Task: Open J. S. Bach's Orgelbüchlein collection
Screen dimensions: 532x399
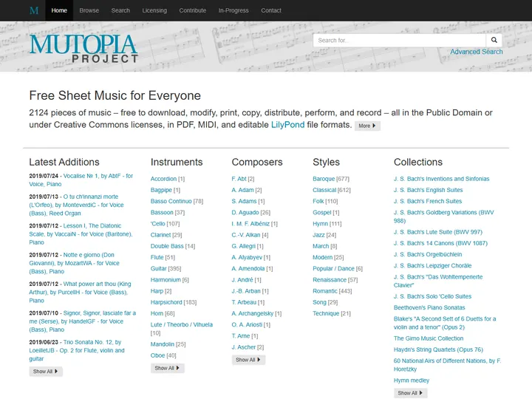Action: click(428, 254)
